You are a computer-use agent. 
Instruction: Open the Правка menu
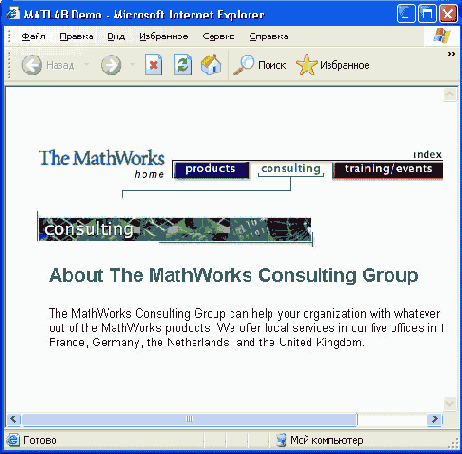click(x=76, y=36)
